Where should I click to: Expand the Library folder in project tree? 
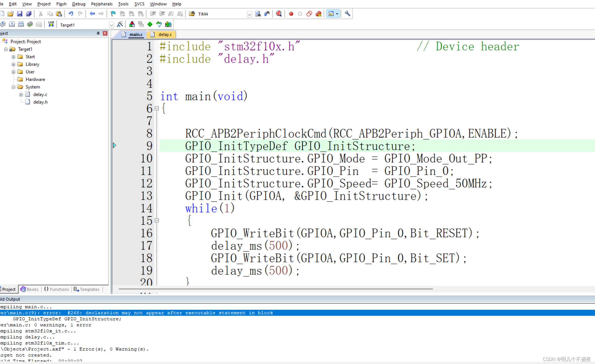point(13,64)
